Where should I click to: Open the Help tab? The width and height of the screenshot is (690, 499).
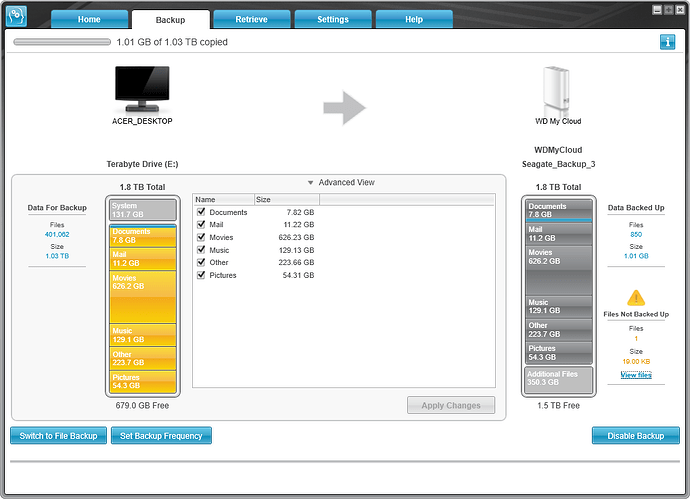click(414, 19)
